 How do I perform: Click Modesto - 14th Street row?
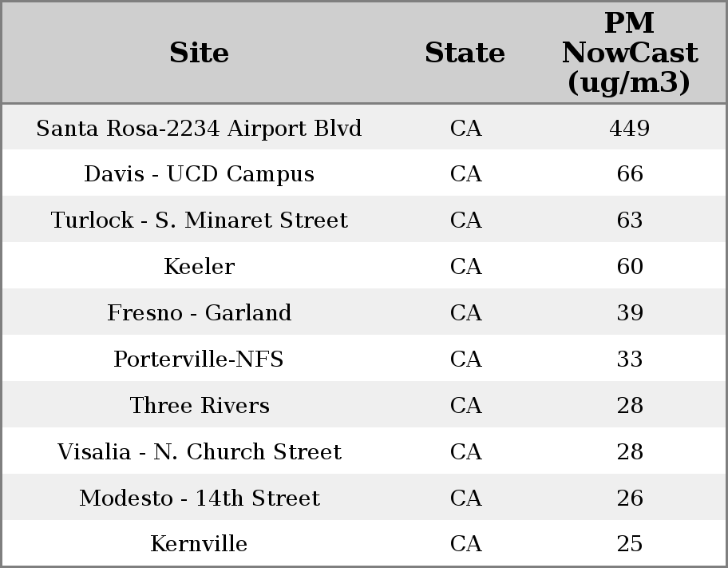pyautogui.click(x=199, y=498)
